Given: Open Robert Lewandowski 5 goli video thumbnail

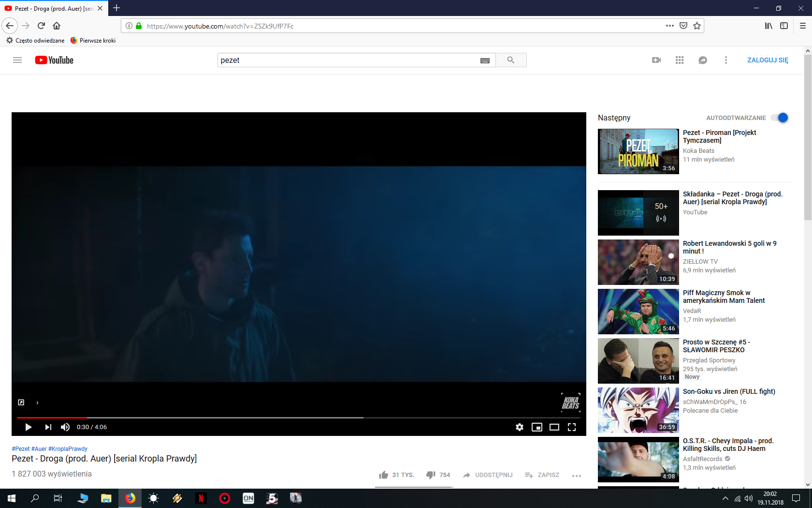Looking at the screenshot, I should click(x=638, y=262).
